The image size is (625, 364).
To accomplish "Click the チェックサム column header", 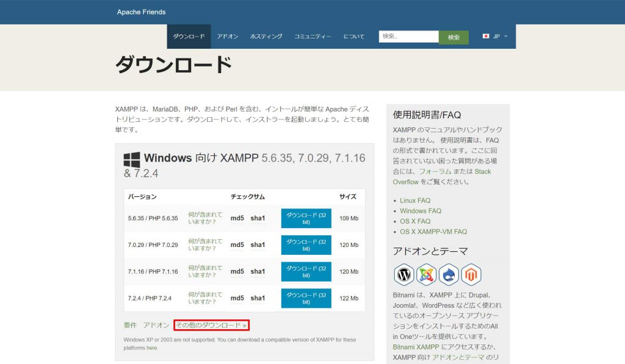I will click(x=248, y=197).
